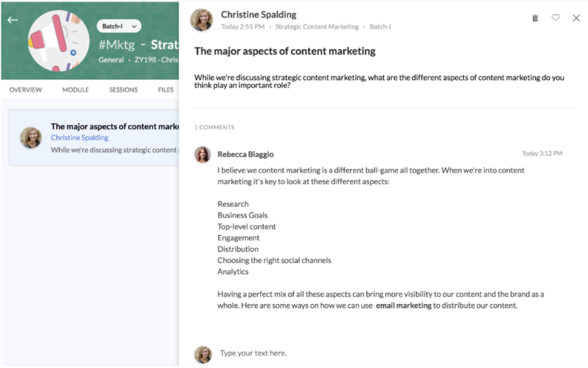This screenshot has height=368, width=588.
Task: Delete the post using trash icon
Action: coord(535,18)
